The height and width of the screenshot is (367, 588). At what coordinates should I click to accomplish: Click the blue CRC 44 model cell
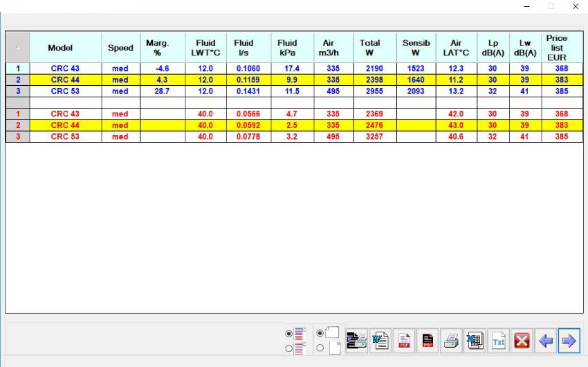[x=66, y=80]
